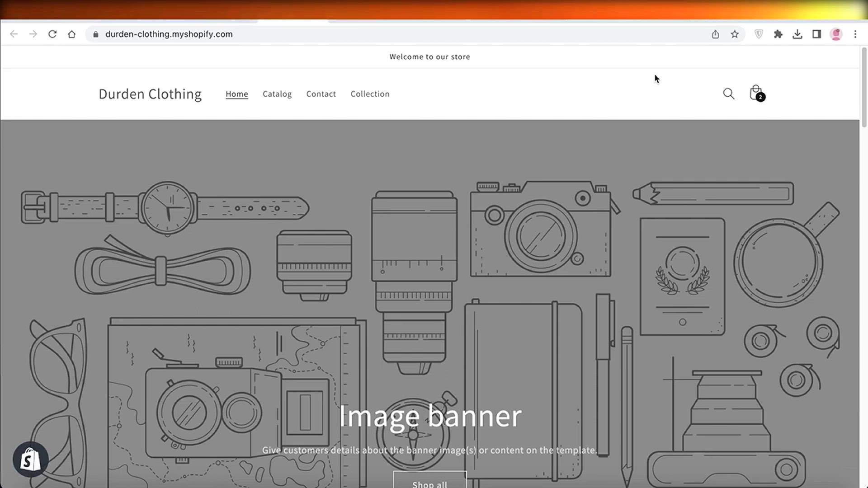Click the Durden Clothing store logo
868x488 pixels.
point(150,94)
